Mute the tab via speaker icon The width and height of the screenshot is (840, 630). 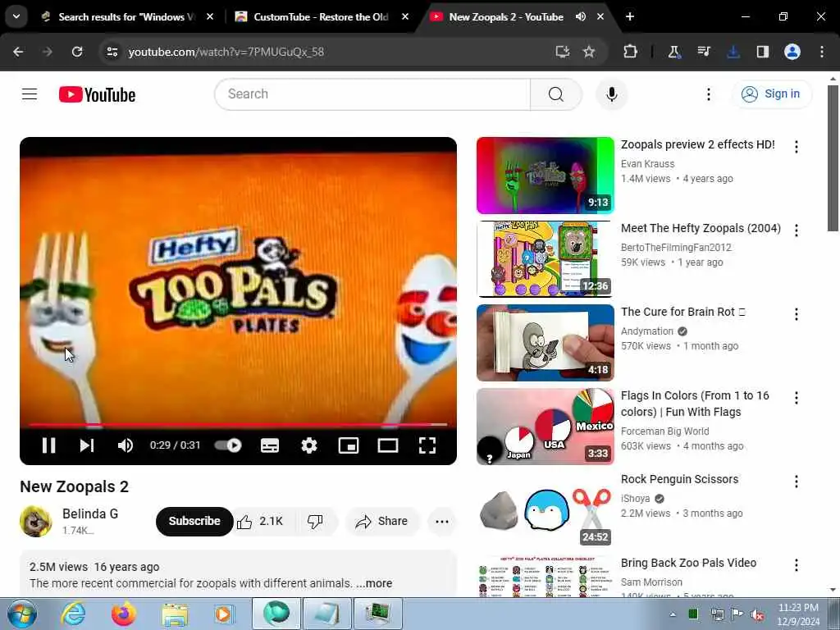pos(581,17)
